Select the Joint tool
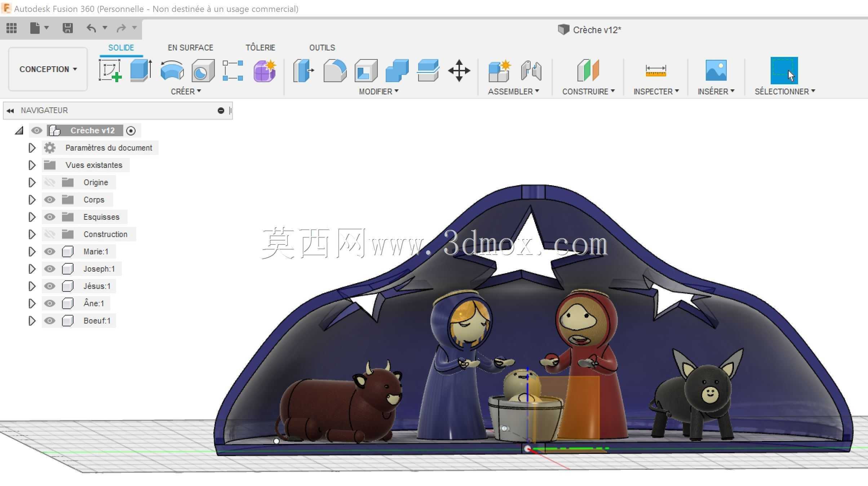Viewport: 868px width, 486px height. click(531, 71)
